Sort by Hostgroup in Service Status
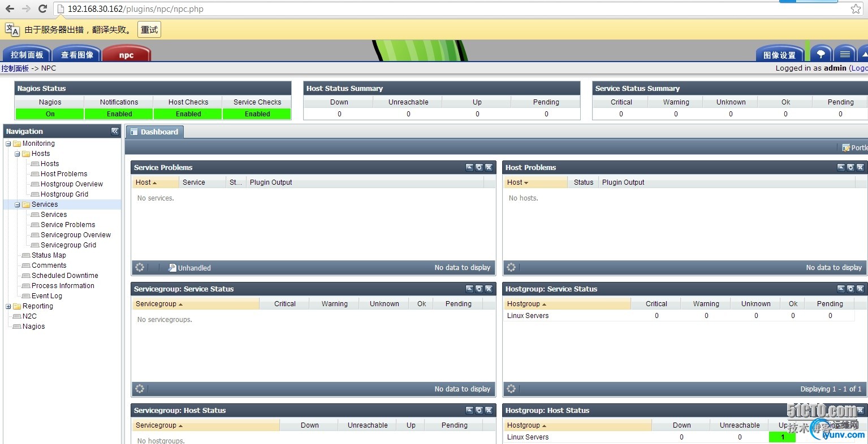 [567, 304]
